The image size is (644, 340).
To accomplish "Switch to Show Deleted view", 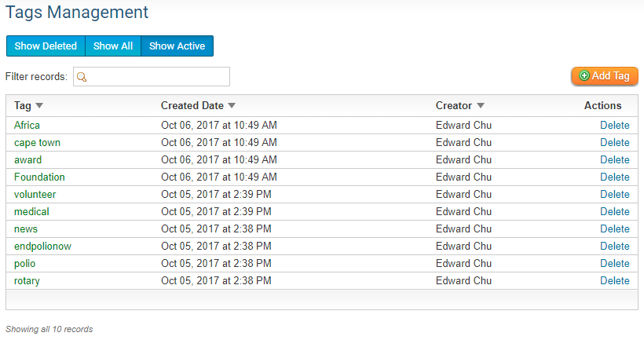I will (x=46, y=46).
